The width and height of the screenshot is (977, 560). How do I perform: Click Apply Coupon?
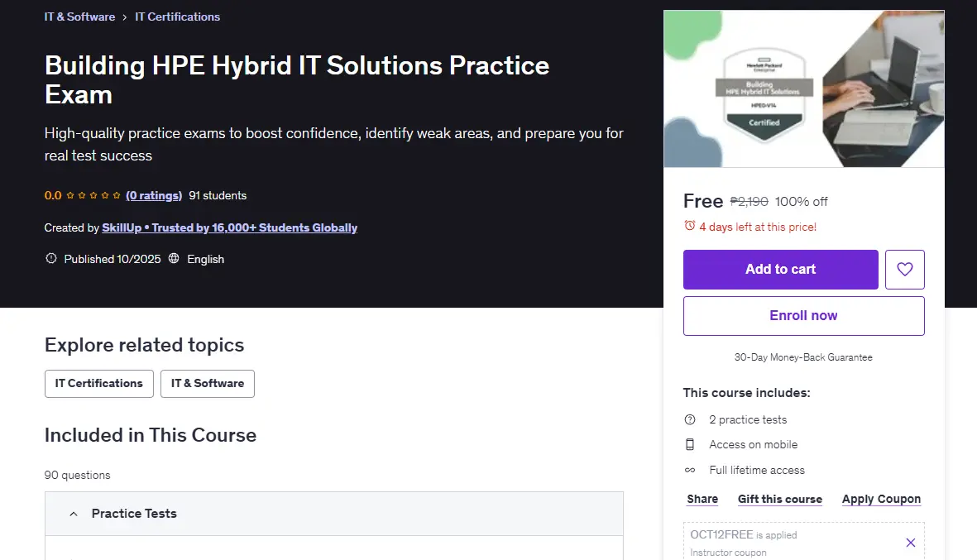881,499
